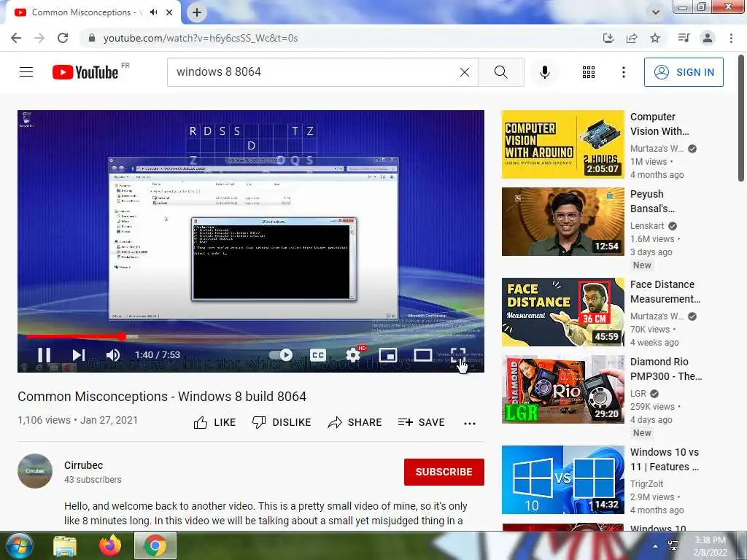The height and width of the screenshot is (560, 747).
Task: Open the TrigrZolt channel name
Action: pyautogui.click(x=646, y=484)
